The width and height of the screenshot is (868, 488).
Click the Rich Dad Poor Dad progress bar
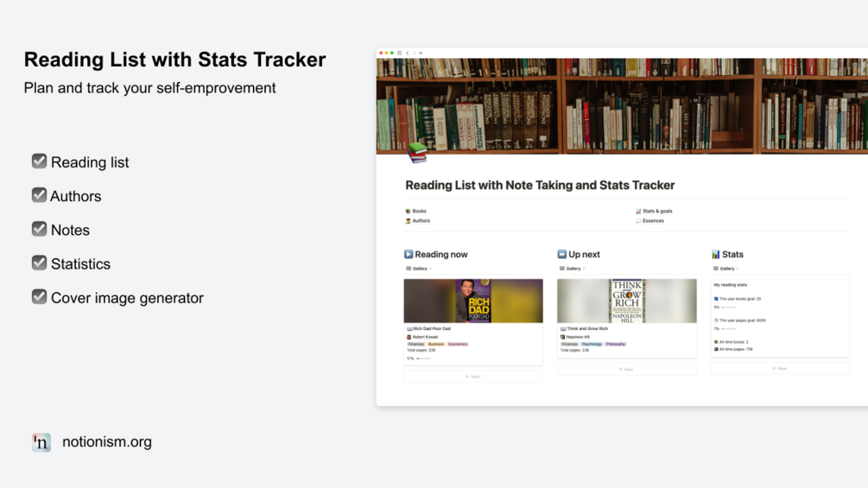pos(423,358)
